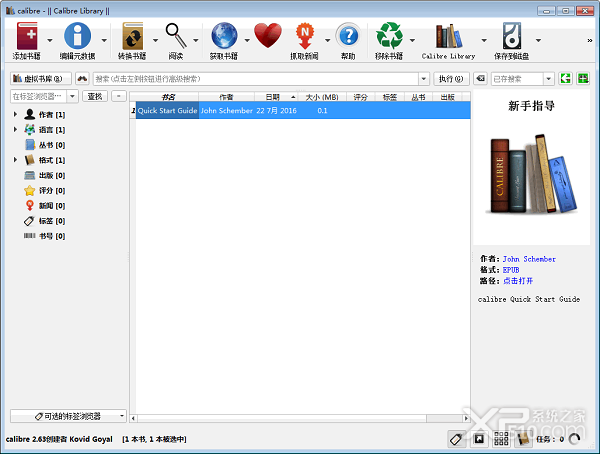Toggle cover grid view in status bar
The image size is (600, 454).
tap(501, 439)
